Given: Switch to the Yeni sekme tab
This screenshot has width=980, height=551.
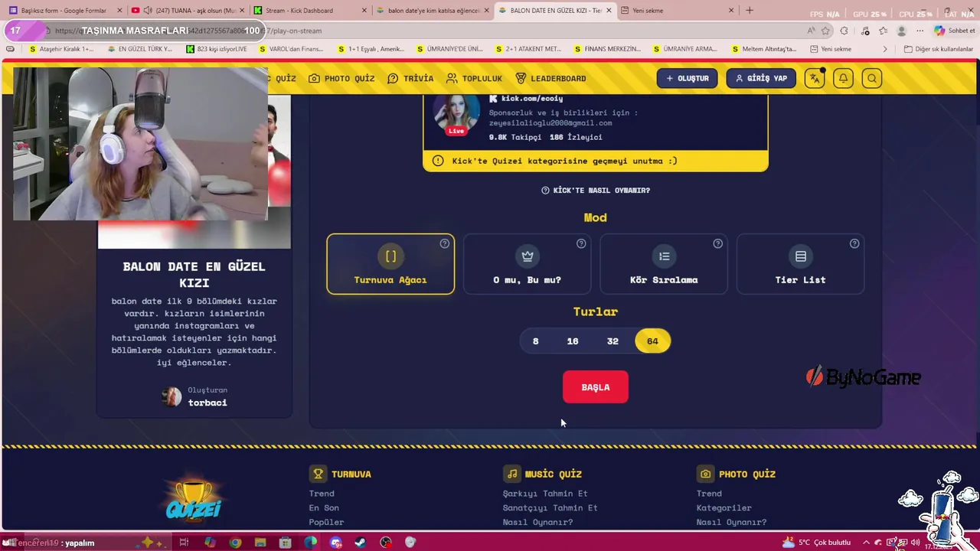Looking at the screenshot, I should click(x=678, y=11).
